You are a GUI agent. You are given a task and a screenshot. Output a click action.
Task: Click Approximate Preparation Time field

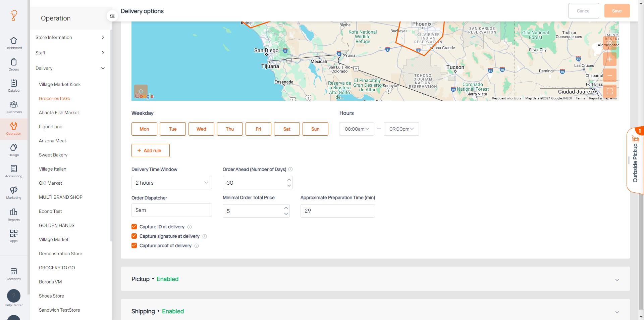[x=338, y=211]
